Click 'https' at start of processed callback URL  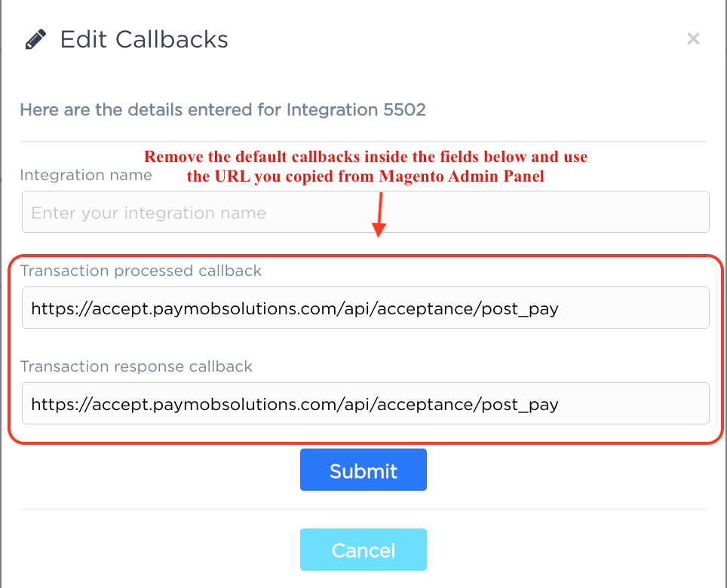tap(50, 308)
